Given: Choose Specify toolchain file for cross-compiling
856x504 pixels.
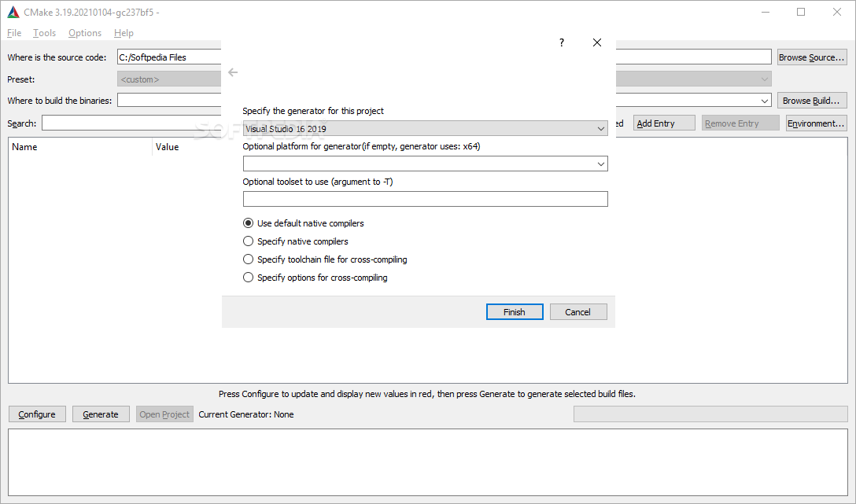Looking at the screenshot, I should point(325,259).
